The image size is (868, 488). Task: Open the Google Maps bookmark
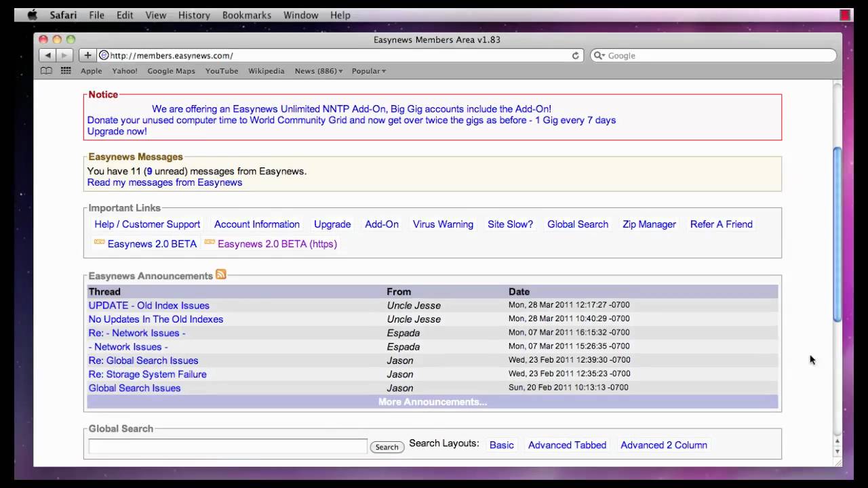(171, 71)
